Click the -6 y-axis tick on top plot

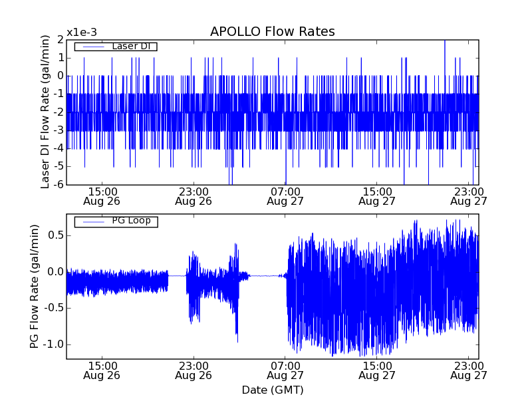point(58,184)
